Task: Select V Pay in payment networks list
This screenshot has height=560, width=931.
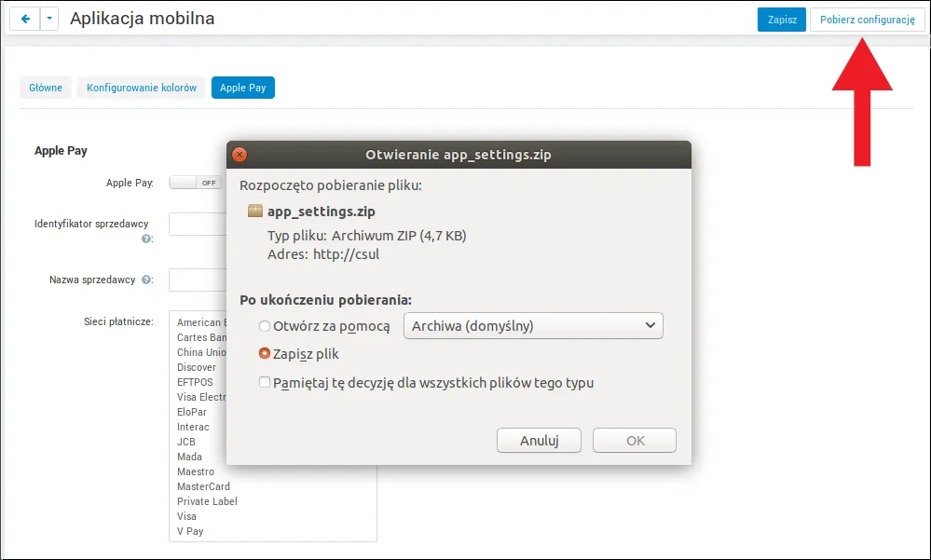Action: tap(190, 531)
